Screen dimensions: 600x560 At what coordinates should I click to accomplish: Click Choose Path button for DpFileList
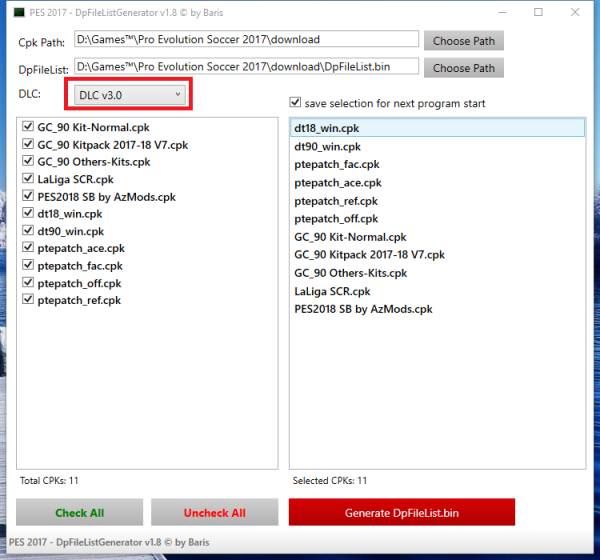463,68
